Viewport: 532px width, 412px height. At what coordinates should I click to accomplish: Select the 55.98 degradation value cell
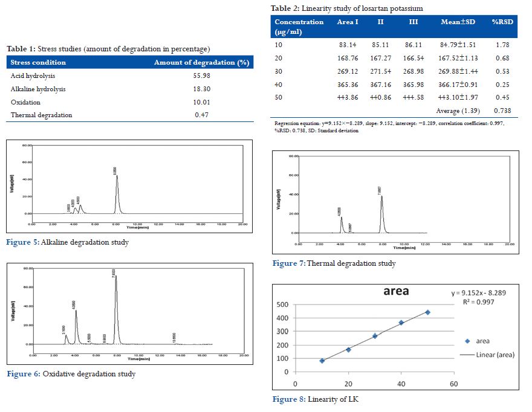pyautogui.click(x=201, y=76)
